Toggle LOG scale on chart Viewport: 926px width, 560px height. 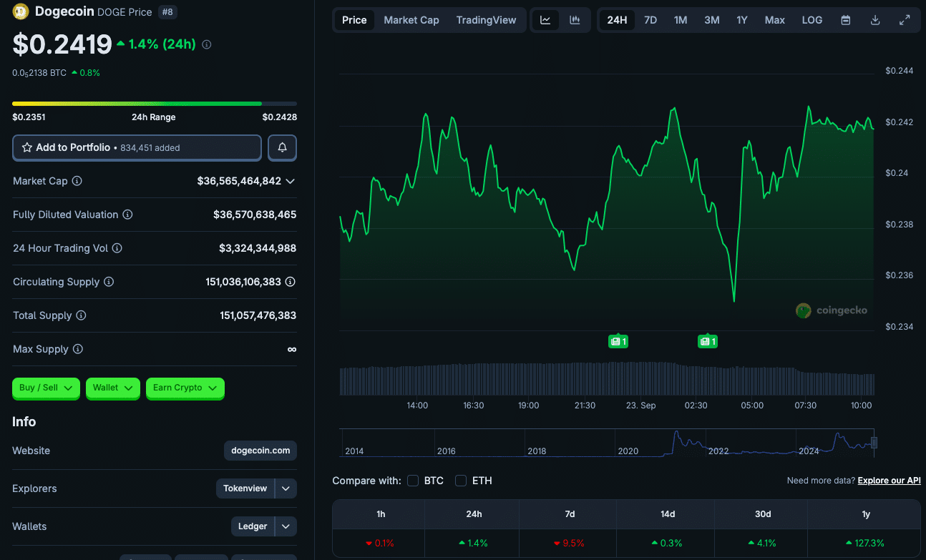point(812,20)
